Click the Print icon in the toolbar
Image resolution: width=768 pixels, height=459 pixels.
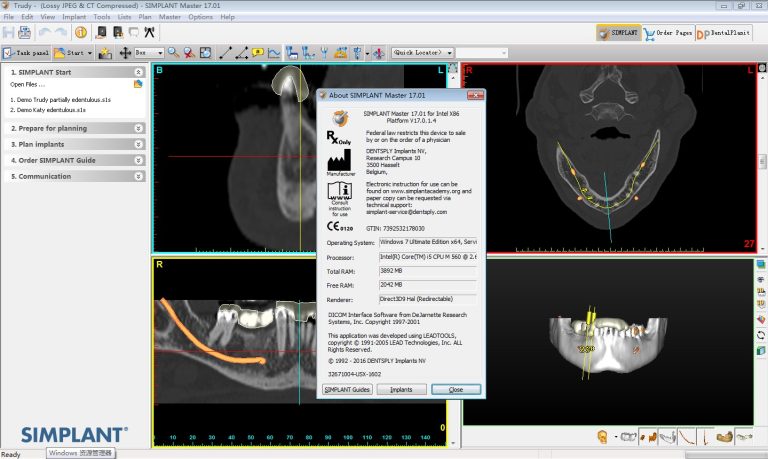pyautogui.click(x=24, y=32)
